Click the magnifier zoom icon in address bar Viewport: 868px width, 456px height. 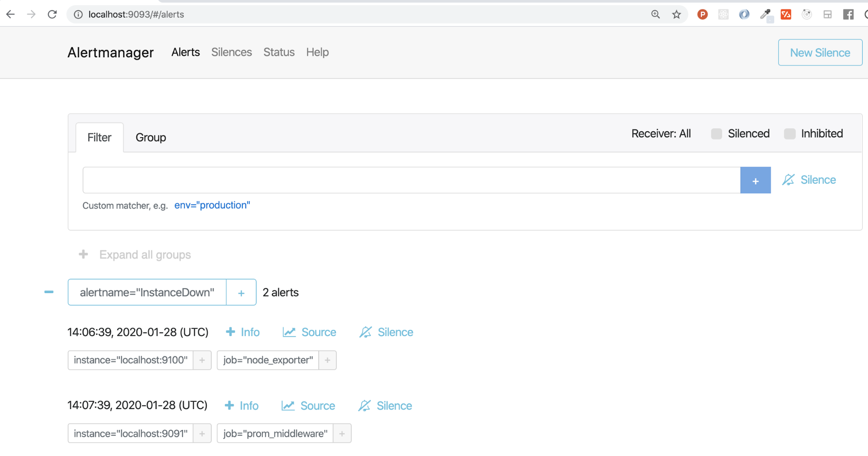[655, 14]
